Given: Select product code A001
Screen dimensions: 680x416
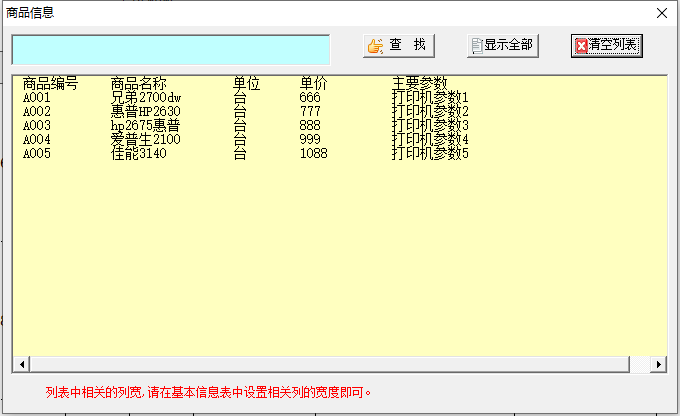Looking at the screenshot, I should click(x=37, y=98).
